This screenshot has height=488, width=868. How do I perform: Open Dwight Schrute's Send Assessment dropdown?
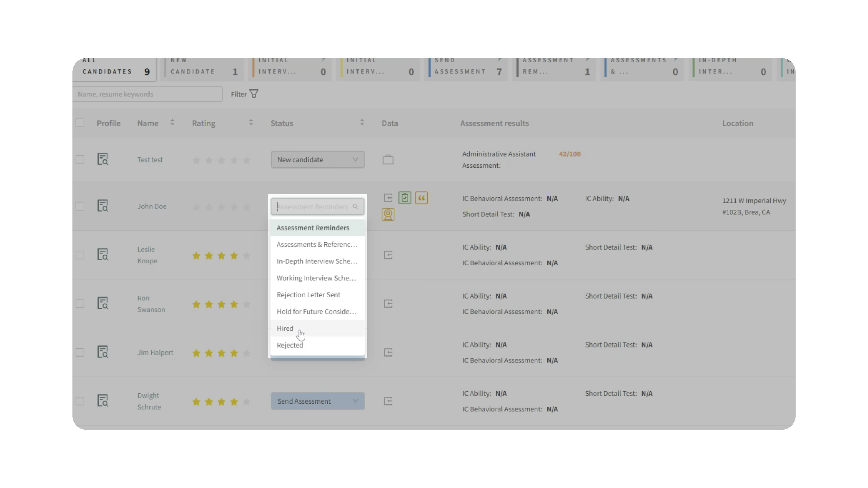point(317,401)
